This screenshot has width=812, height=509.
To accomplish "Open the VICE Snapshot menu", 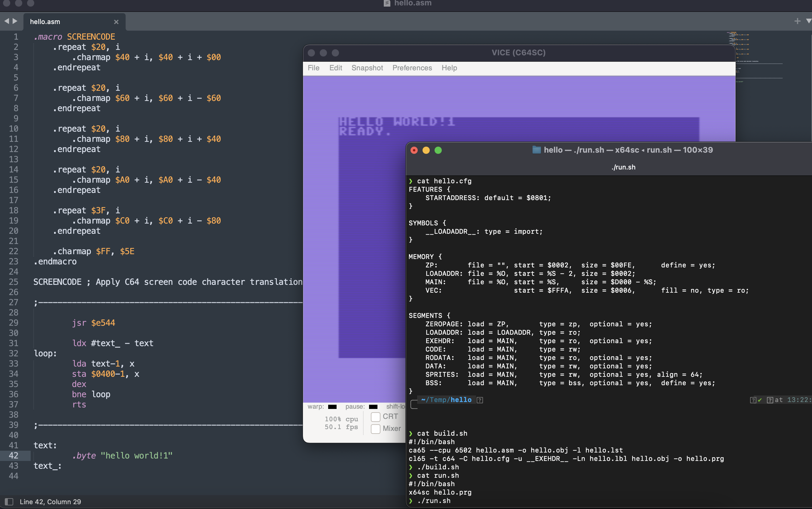I will (x=367, y=68).
